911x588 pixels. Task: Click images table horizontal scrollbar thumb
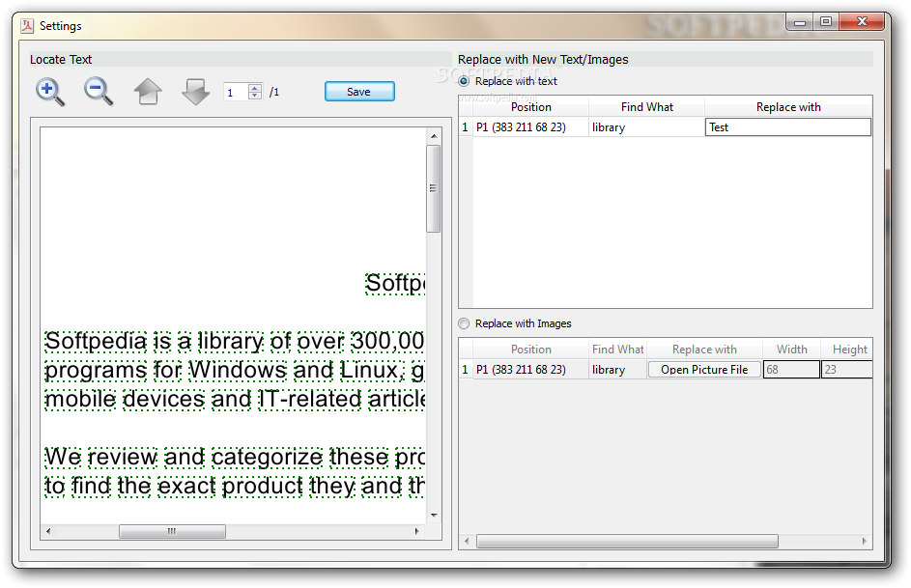tap(627, 541)
